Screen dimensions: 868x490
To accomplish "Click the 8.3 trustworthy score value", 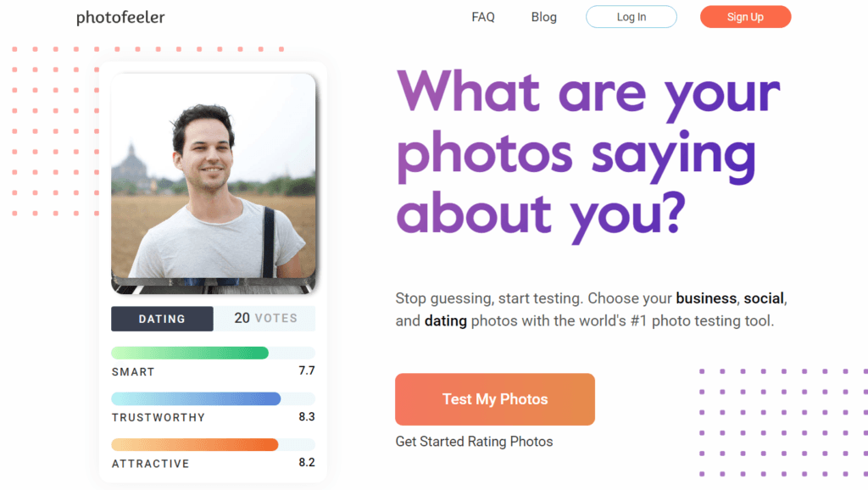I will click(307, 416).
